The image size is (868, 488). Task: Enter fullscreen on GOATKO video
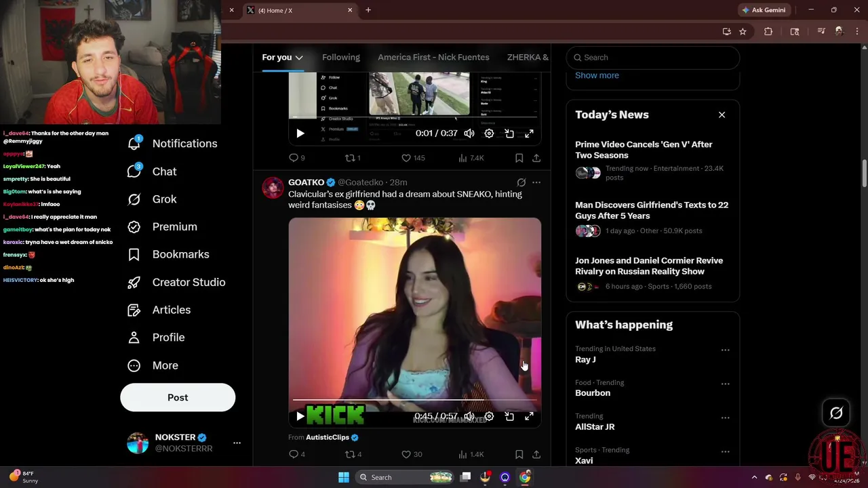click(x=529, y=416)
